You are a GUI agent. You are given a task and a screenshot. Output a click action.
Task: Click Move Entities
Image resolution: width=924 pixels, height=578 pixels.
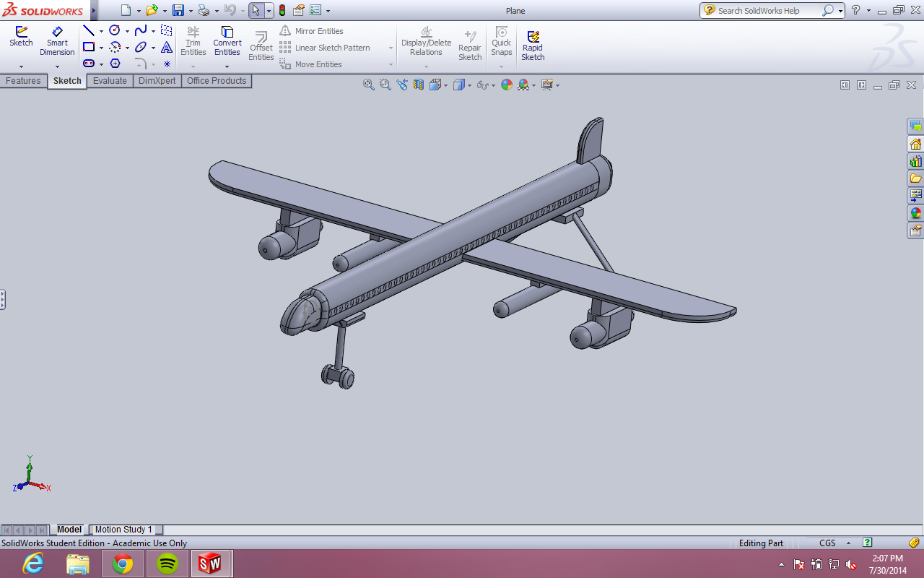(x=311, y=64)
